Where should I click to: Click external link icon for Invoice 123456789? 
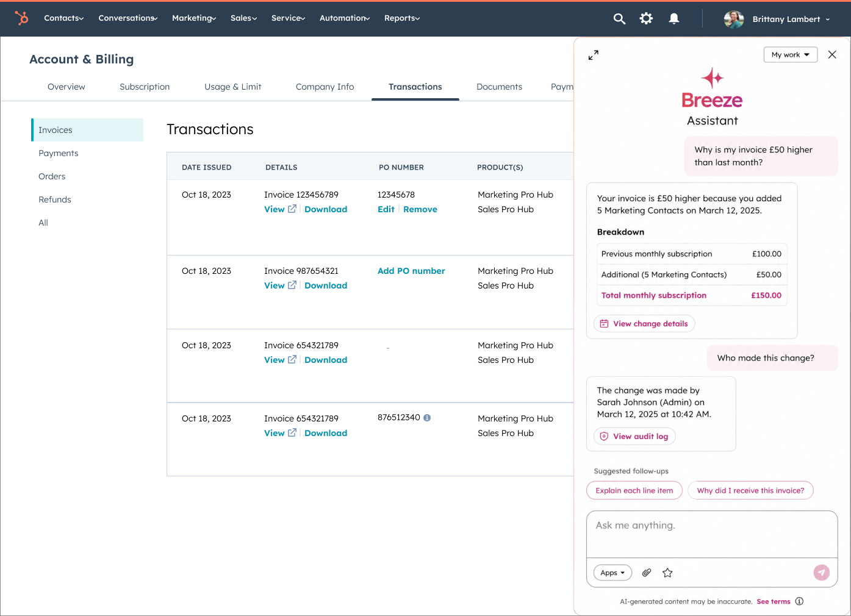(x=292, y=209)
